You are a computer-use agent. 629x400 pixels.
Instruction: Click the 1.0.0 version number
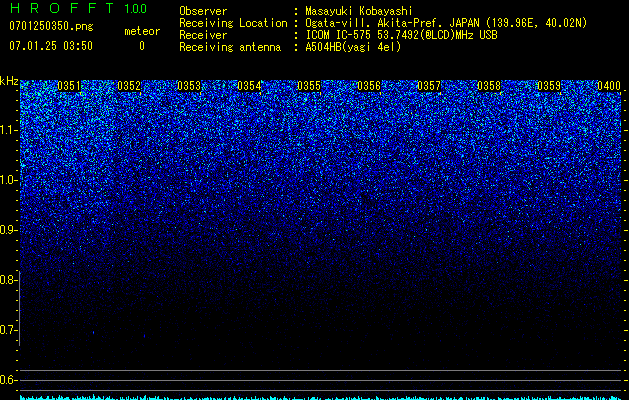coord(135,8)
